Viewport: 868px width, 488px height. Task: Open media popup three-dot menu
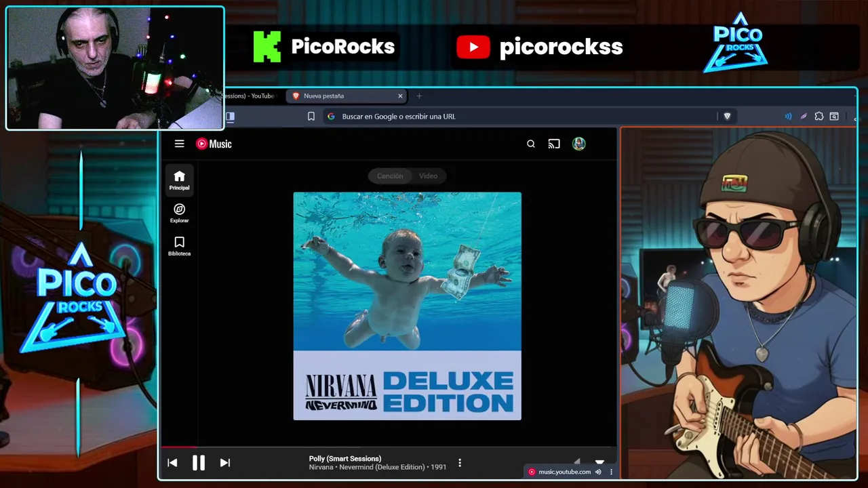pos(611,472)
